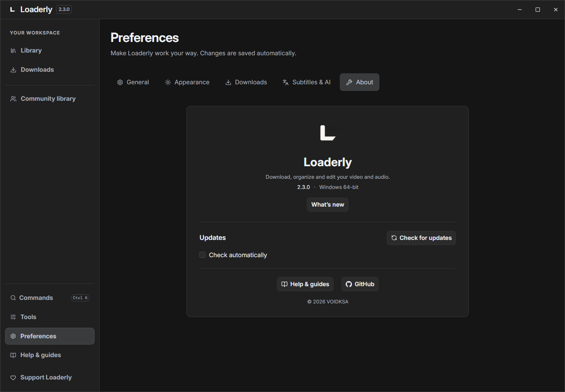Image resolution: width=565 pixels, height=392 pixels.
Task: Select the About tab
Action: (359, 82)
